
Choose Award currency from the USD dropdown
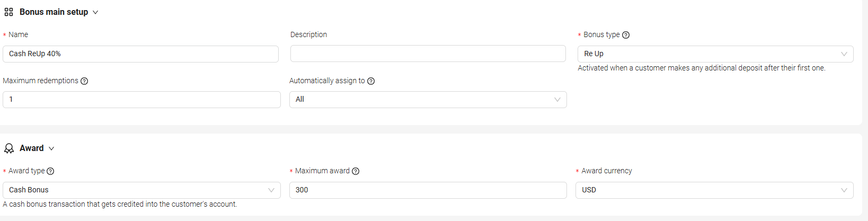[x=714, y=190]
